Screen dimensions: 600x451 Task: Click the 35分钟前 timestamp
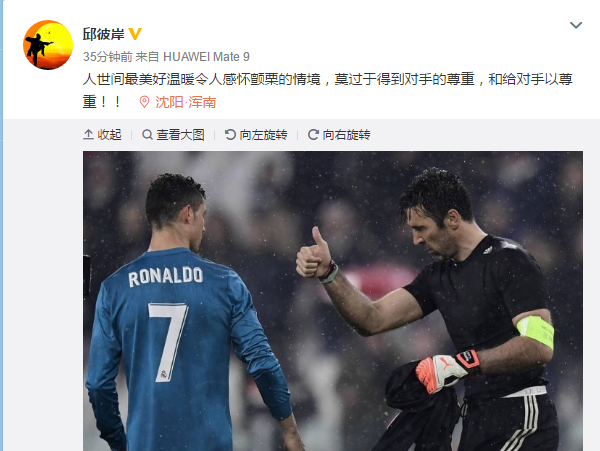click(x=108, y=57)
